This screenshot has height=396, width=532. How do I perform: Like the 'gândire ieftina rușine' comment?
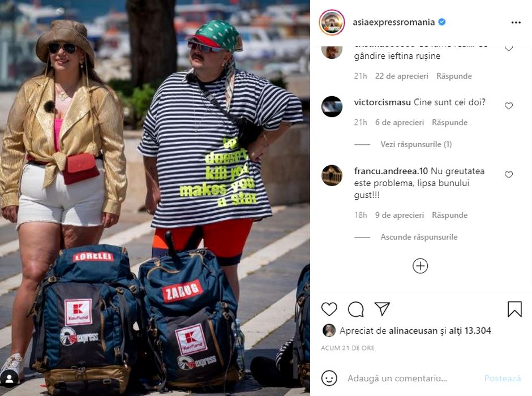click(x=509, y=48)
